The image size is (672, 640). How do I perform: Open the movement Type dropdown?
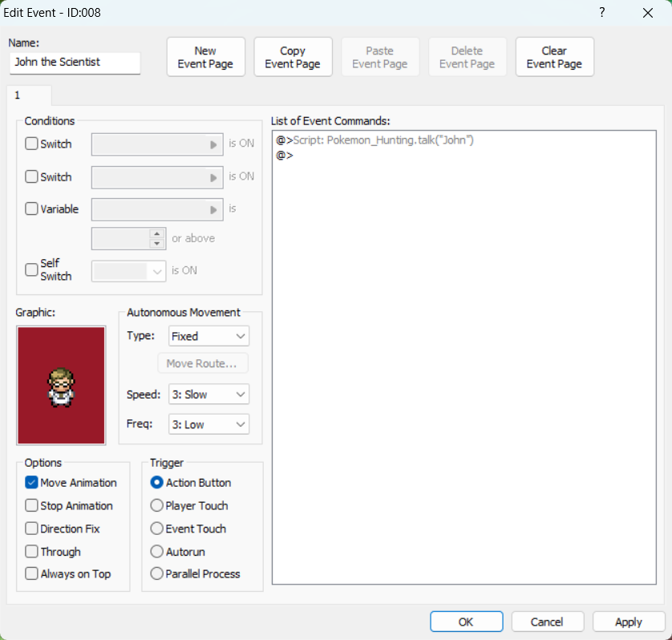(208, 336)
